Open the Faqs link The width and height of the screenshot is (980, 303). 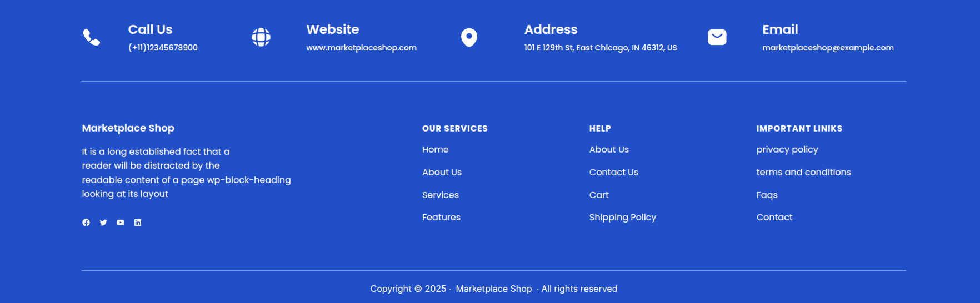tap(767, 195)
